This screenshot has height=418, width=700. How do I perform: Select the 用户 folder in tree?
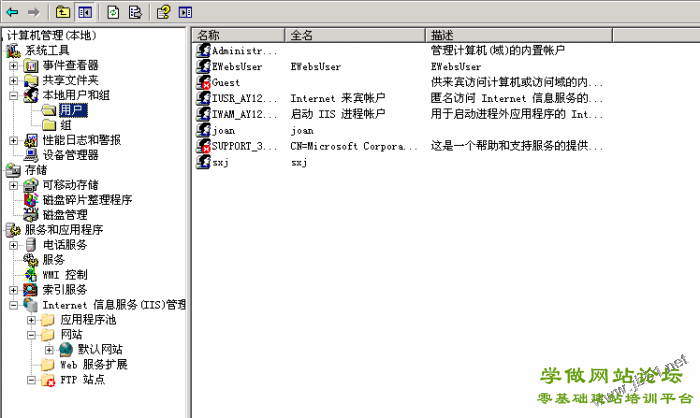(x=72, y=110)
